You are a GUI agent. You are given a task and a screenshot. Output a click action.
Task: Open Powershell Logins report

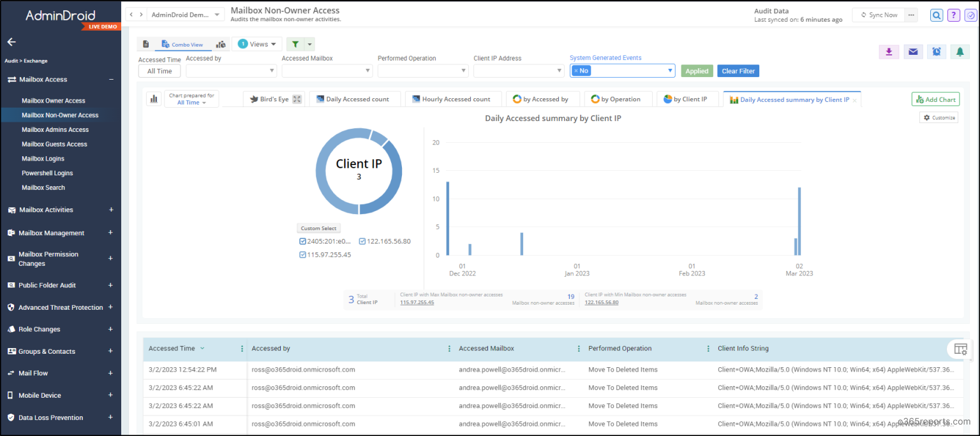(x=47, y=173)
